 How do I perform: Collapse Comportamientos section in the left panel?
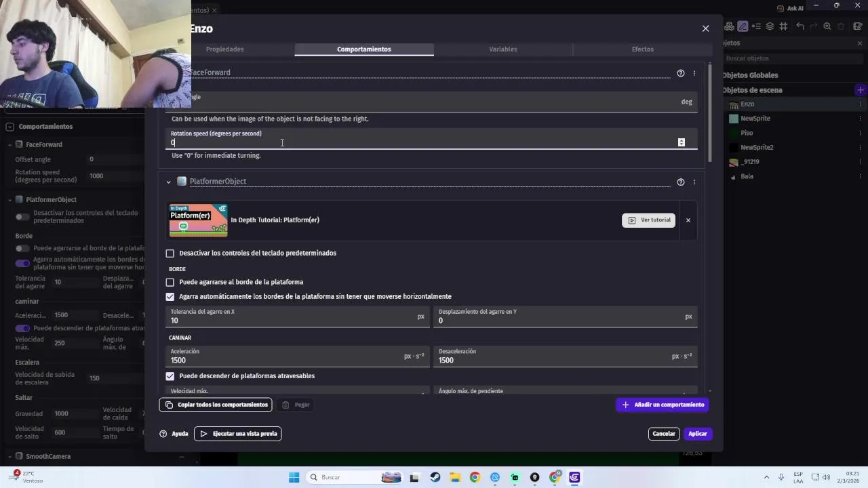pos(9,127)
